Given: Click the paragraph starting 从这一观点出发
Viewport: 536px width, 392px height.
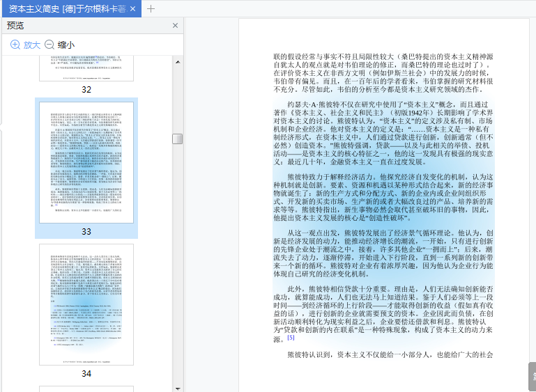Looking at the screenshot, I should tap(383, 253).
